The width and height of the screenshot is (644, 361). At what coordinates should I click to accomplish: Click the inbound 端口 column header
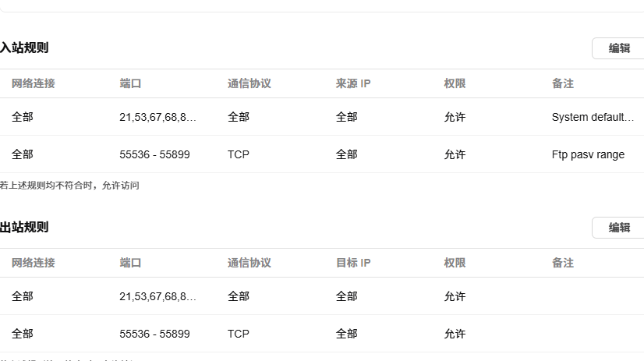pyautogui.click(x=130, y=83)
